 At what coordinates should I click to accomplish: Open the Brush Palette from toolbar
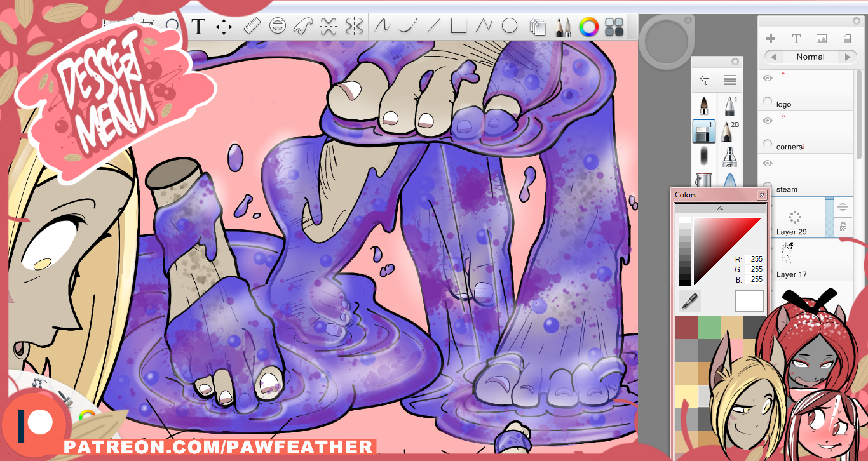click(563, 27)
